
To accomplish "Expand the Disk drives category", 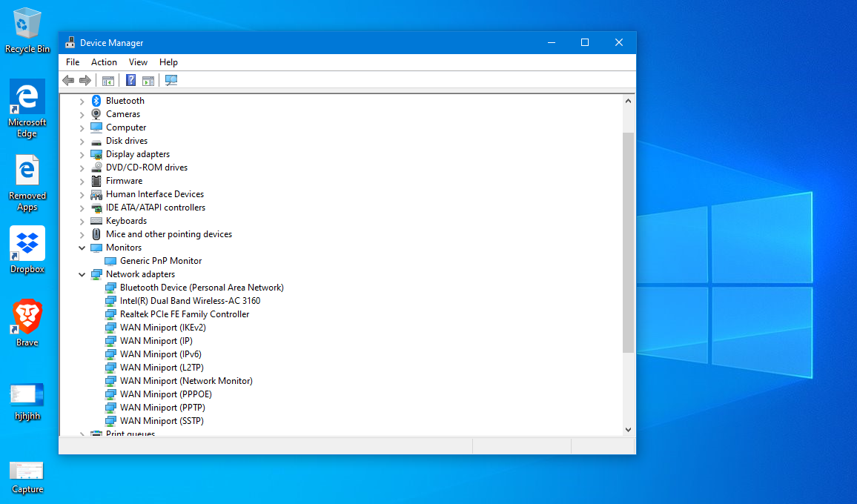I will click(82, 141).
